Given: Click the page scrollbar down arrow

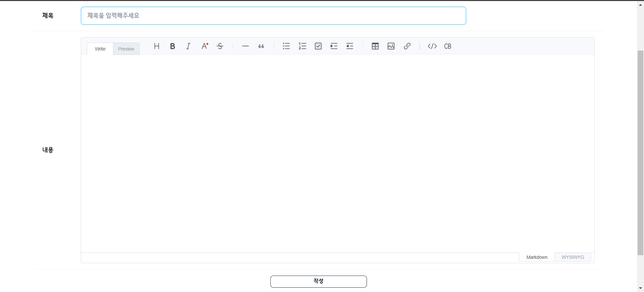Looking at the screenshot, I should coord(640,288).
